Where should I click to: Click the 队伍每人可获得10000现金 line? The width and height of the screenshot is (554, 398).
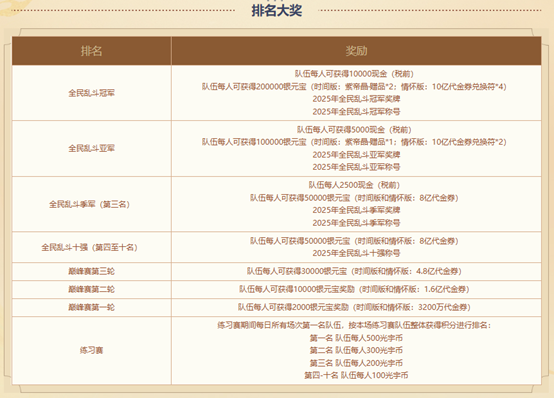[x=354, y=74]
